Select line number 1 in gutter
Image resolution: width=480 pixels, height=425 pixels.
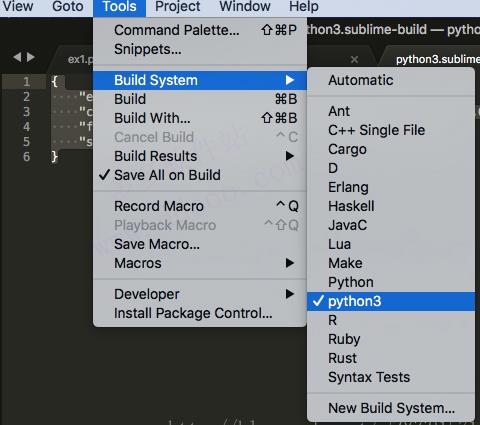27,82
